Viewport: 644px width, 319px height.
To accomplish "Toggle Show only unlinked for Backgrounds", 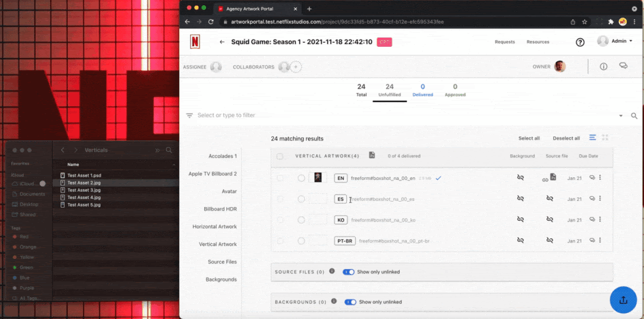I will click(350, 302).
